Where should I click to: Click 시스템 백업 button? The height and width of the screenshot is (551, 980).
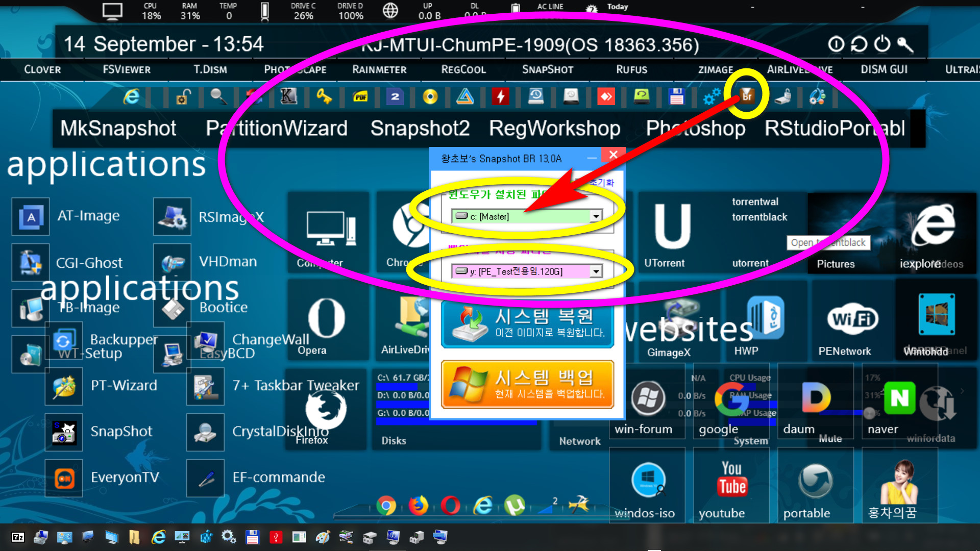[x=527, y=384]
